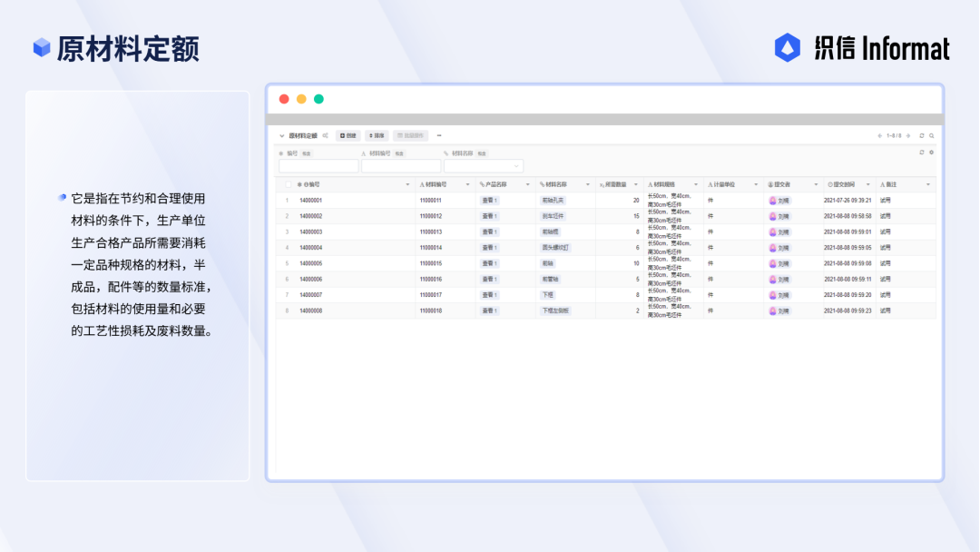Click the green window control dot
Image resolution: width=980 pixels, height=552 pixels.
(318, 99)
